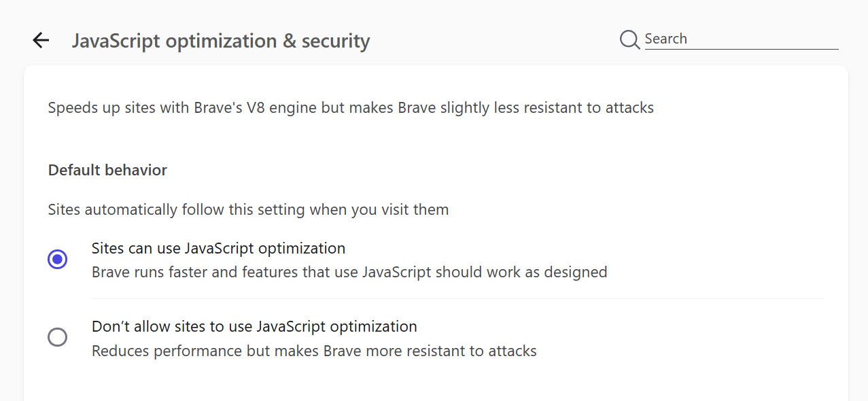Click the 'Sites automatically follow this setting' text
This screenshot has height=401, width=868.
point(248,209)
